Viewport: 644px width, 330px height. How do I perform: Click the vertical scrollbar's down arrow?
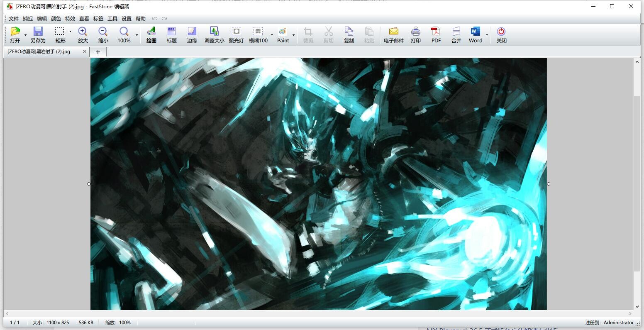click(x=637, y=307)
